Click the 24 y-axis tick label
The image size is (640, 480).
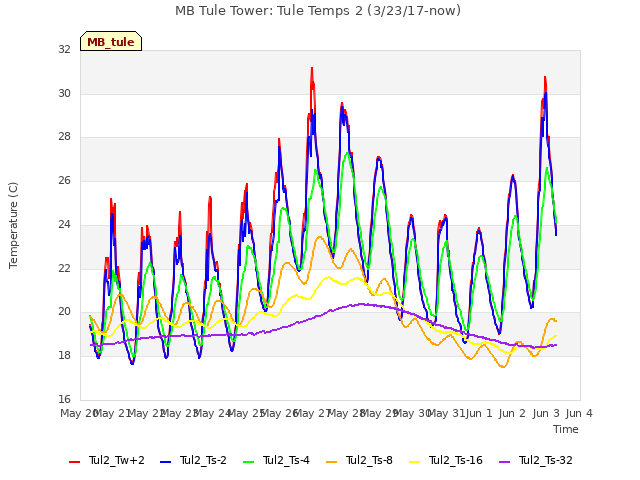pyautogui.click(x=64, y=224)
